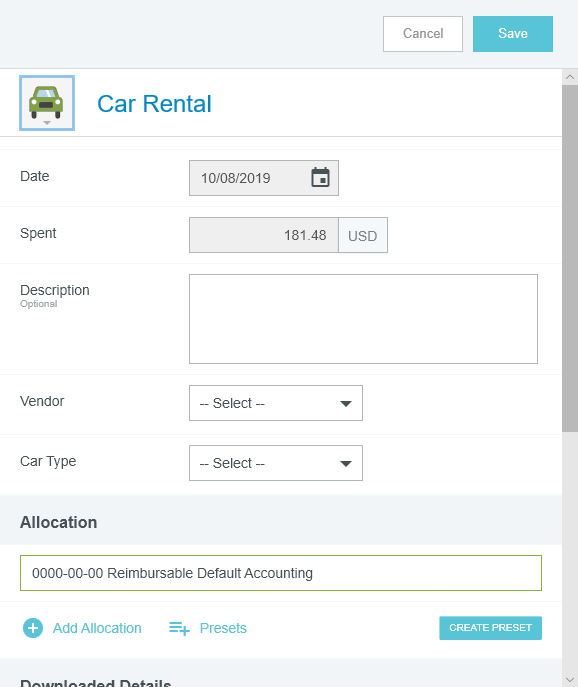Click the Presets list-plus icon
The width and height of the screenshot is (578, 687).
click(179, 628)
